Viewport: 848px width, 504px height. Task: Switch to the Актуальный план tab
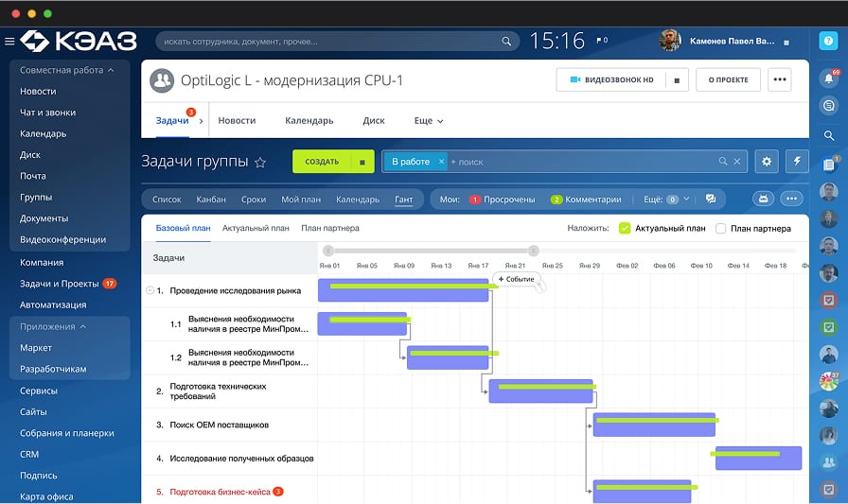coord(256,228)
